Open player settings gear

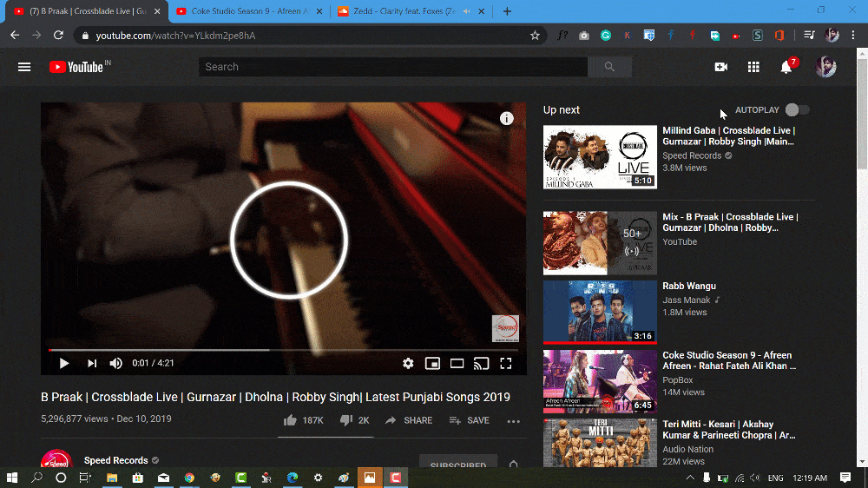[408, 363]
